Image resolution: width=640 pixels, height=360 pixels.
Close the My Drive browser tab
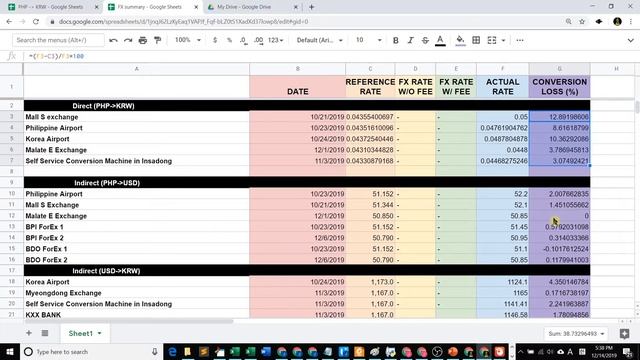point(296,7)
